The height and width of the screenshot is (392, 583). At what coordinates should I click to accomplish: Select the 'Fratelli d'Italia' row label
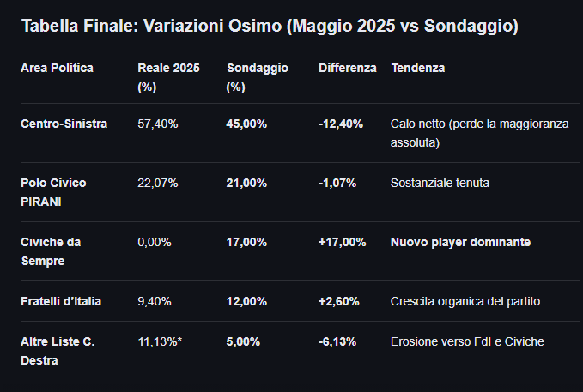click(x=61, y=301)
